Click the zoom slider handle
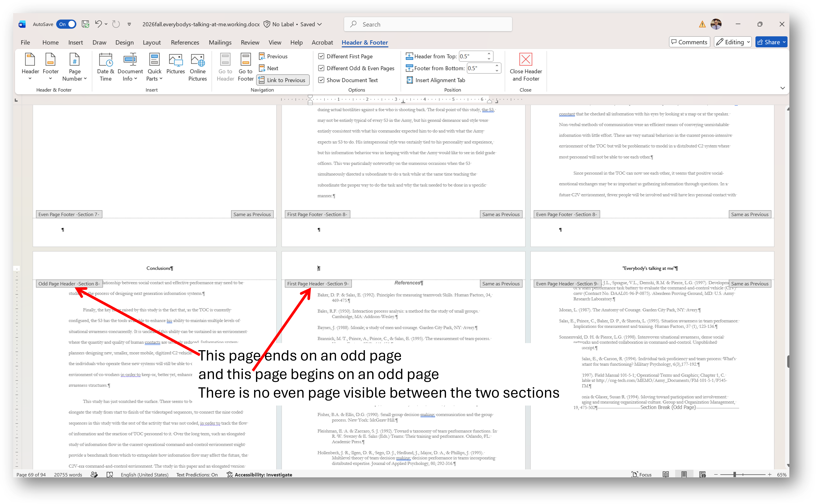 click(734, 474)
